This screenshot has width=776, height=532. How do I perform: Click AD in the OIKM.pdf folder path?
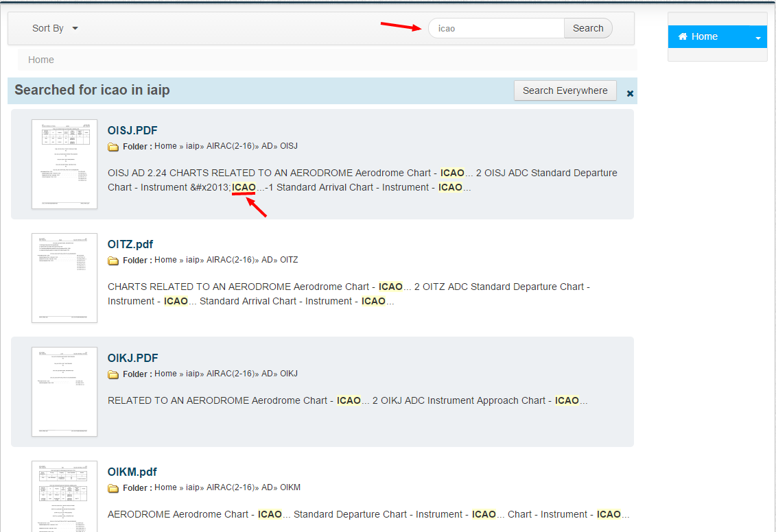[x=267, y=487]
